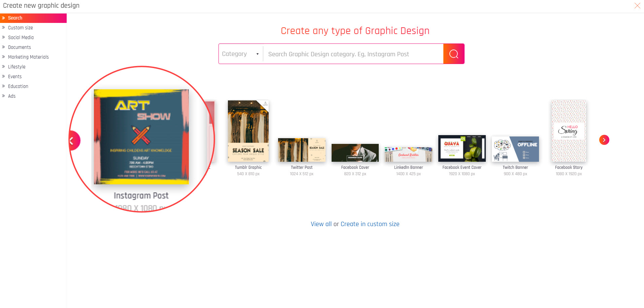Click the Tumblr Graphic label
The image size is (644, 308).
pos(248,167)
